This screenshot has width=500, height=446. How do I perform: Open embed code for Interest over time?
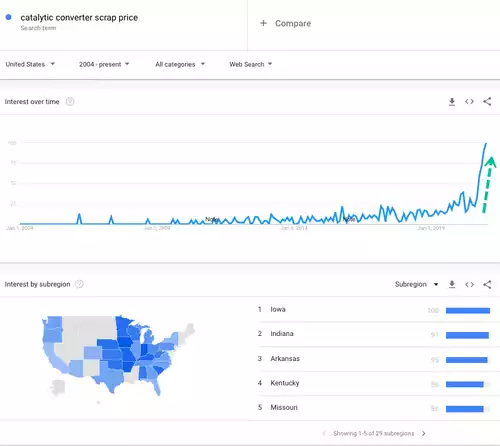(469, 102)
